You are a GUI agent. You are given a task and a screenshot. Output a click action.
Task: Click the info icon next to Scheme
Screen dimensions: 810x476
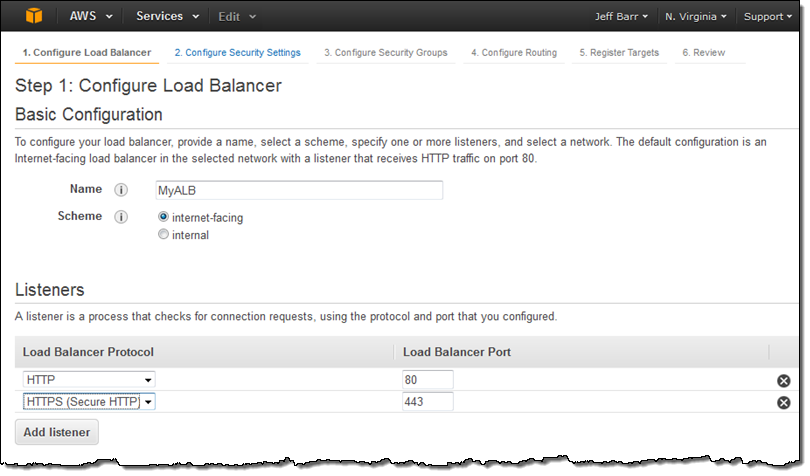pos(121,217)
